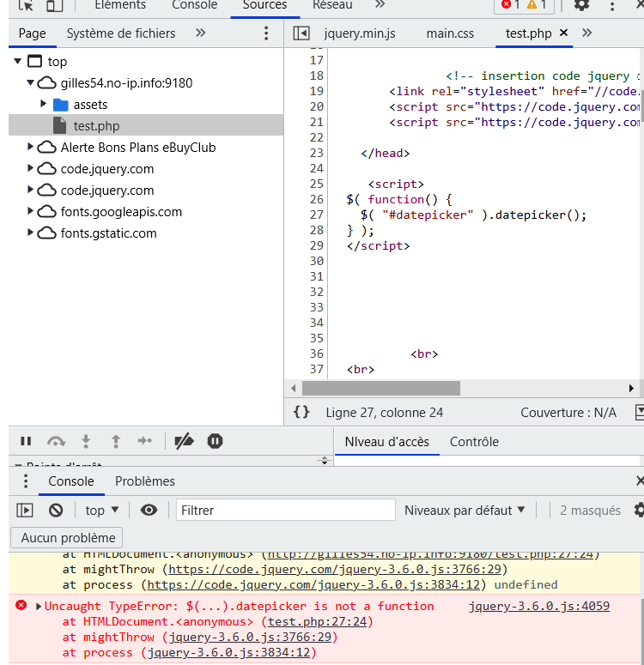Screen dimensions: 644x665
Task: Click into the Filtrer console input
Action: pyautogui.click(x=285, y=510)
